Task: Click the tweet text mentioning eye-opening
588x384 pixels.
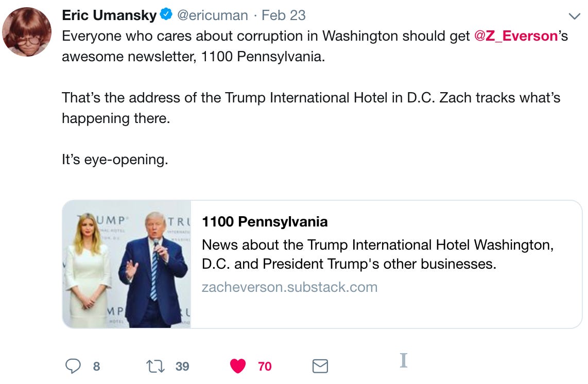Action: pyautogui.click(x=115, y=160)
